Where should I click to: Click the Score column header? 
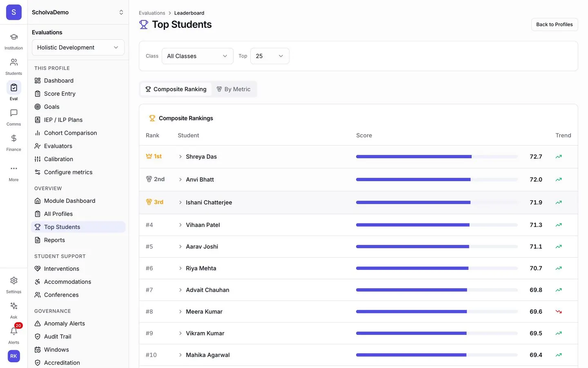click(364, 135)
